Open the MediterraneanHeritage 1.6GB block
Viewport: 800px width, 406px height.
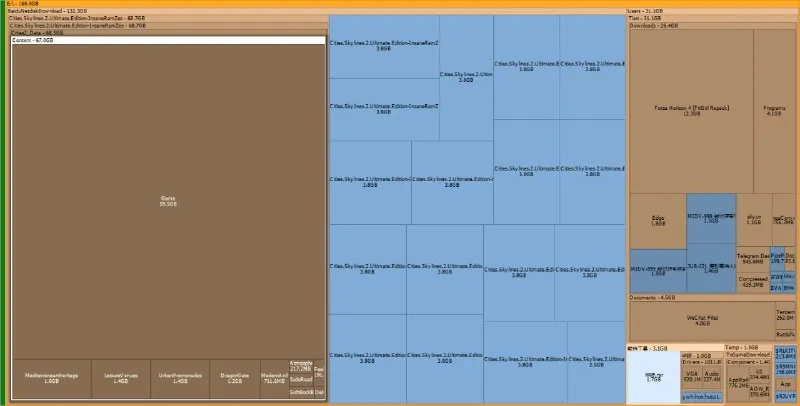click(x=51, y=378)
